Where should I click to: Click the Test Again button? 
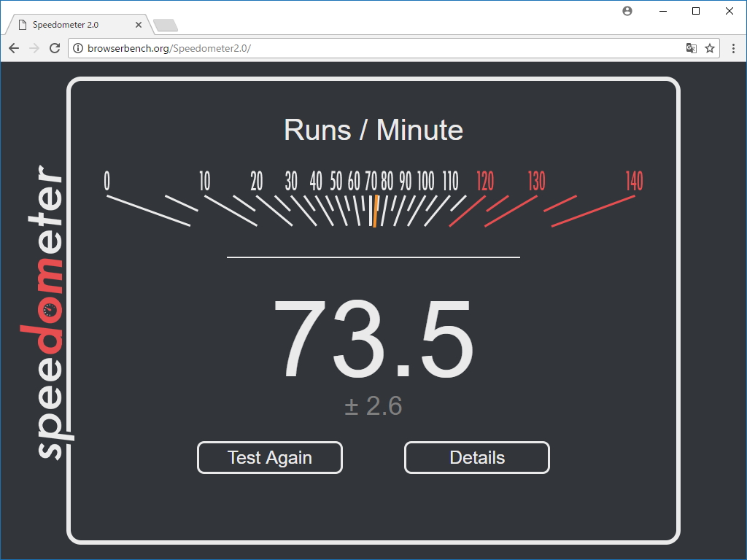[269, 457]
